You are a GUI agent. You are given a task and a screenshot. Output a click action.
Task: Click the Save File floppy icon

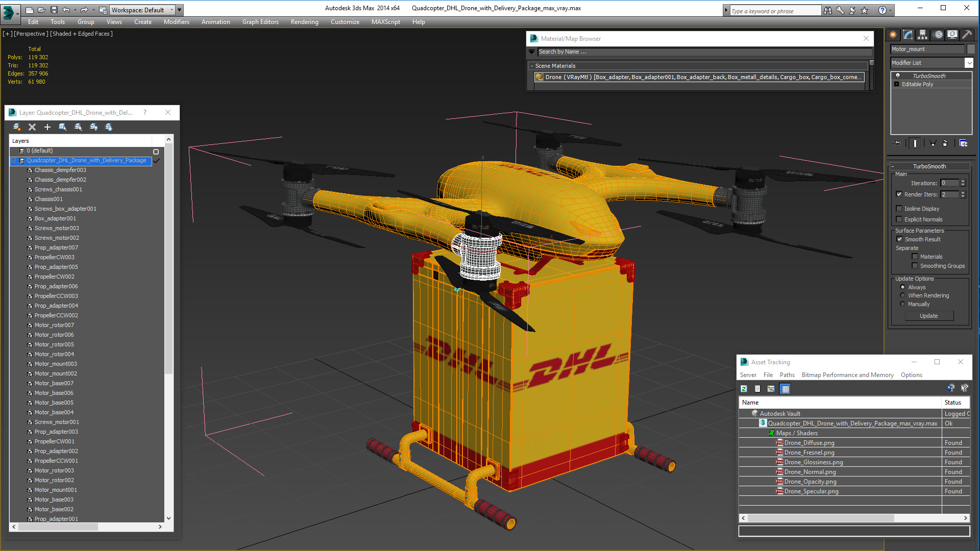tap(54, 10)
